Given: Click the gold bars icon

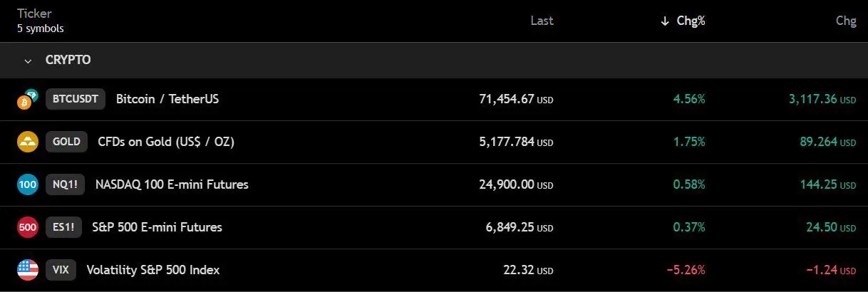Looking at the screenshot, I should point(27,142).
